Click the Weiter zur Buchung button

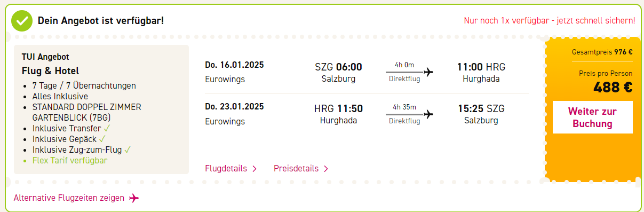(592, 117)
